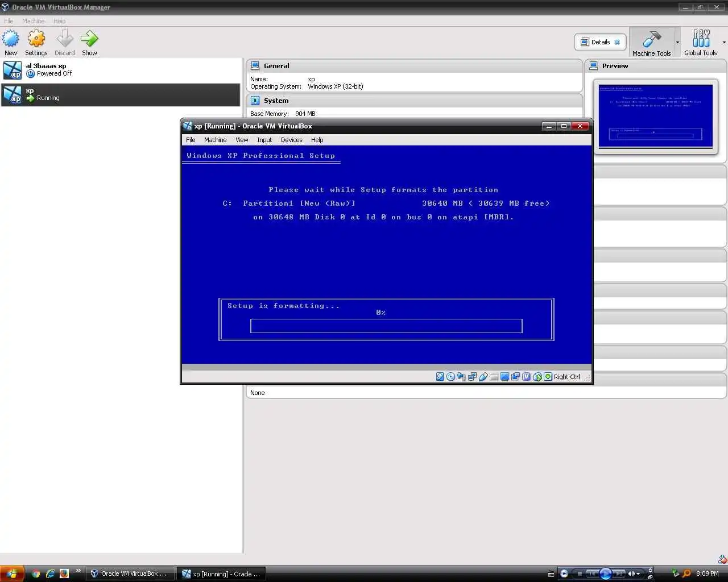This screenshot has width=728, height=582.
Task: Click the keyboard capture green arrow icon
Action: [548, 377]
